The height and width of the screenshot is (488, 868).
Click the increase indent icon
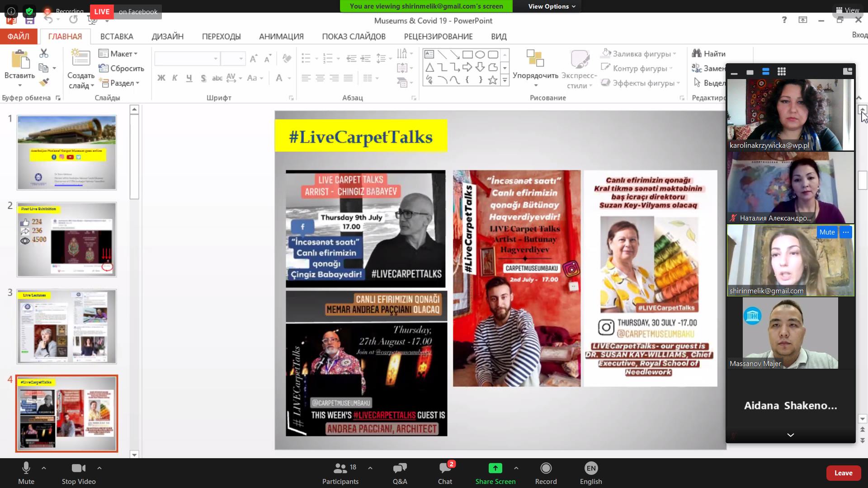pos(366,58)
